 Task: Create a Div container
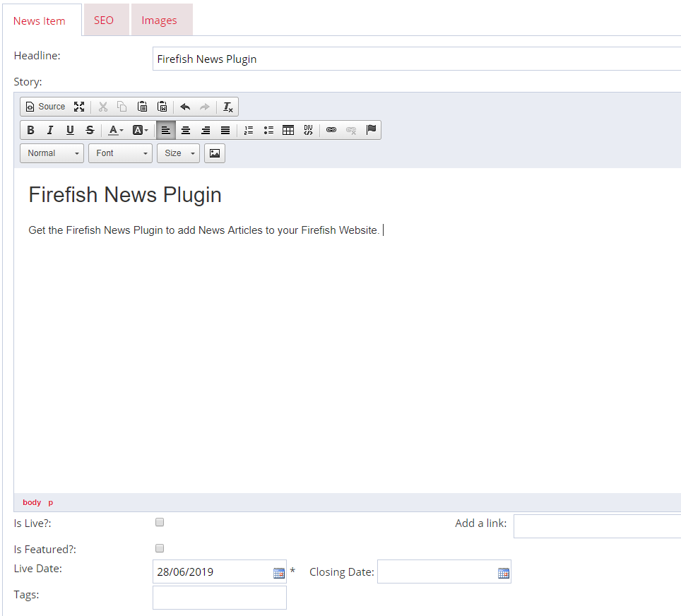[308, 130]
